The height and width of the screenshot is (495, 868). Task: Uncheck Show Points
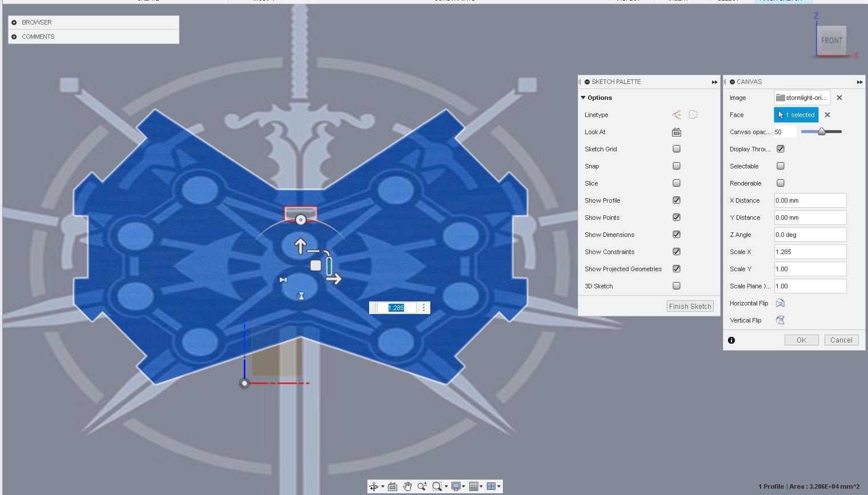677,218
